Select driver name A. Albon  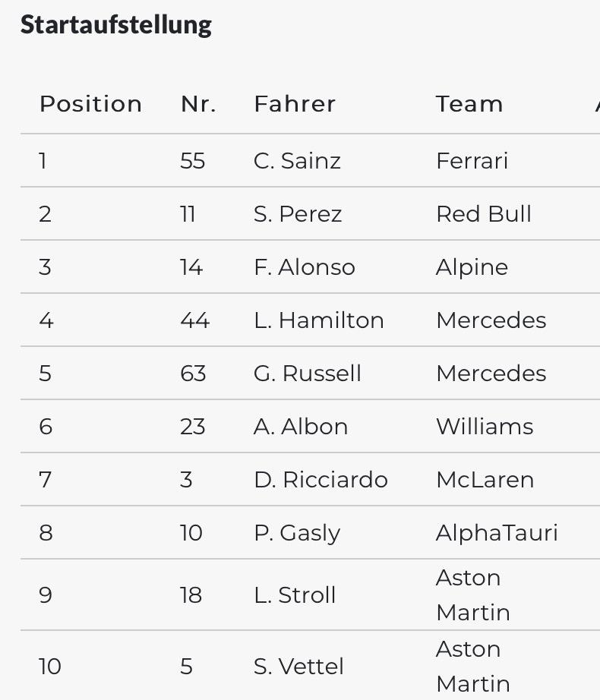tap(301, 427)
